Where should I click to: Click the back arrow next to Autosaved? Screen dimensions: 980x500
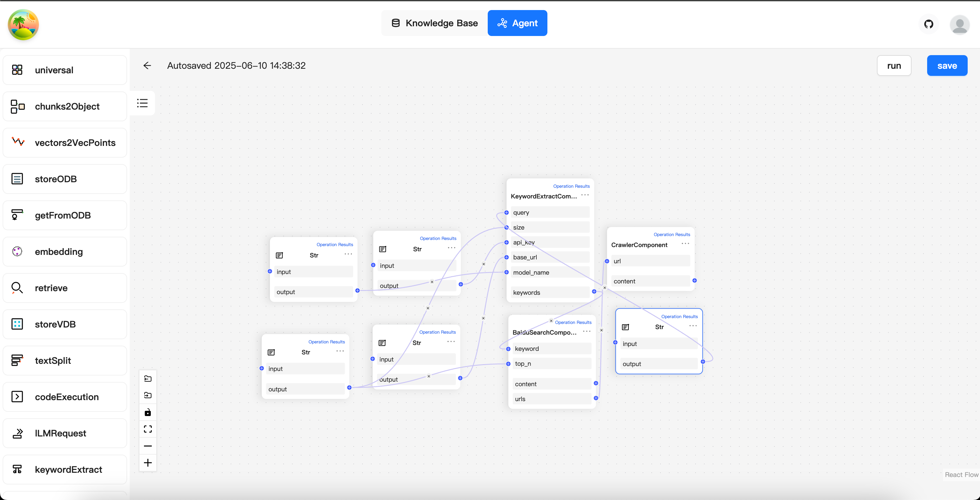coord(147,65)
